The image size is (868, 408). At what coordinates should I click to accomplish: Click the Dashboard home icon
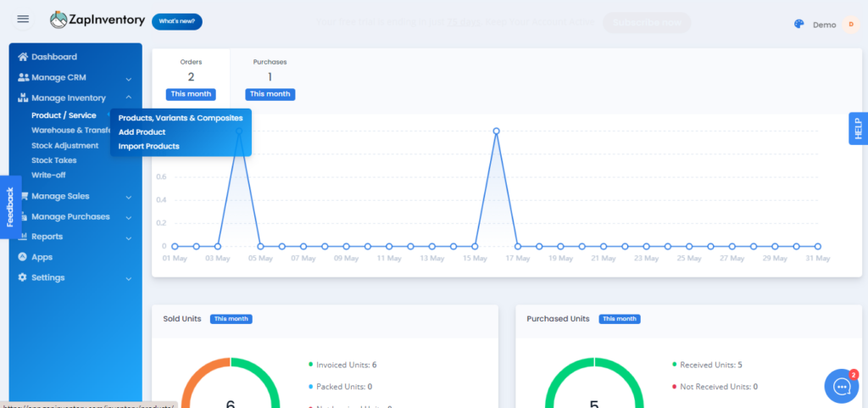tap(23, 57)
